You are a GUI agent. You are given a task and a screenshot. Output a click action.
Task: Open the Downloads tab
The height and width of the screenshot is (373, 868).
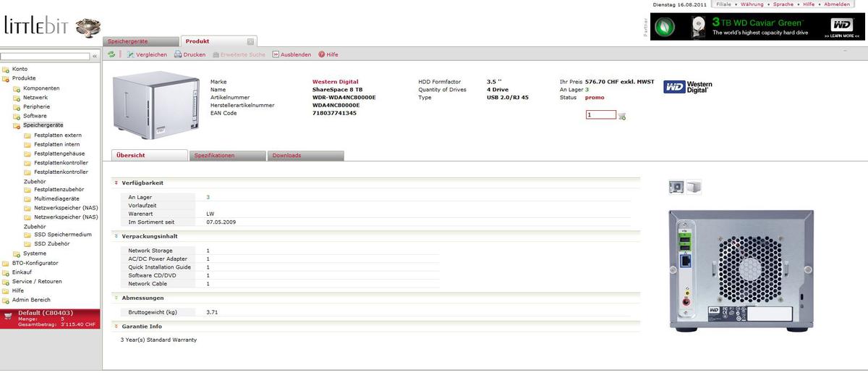(x=305, y=156)
